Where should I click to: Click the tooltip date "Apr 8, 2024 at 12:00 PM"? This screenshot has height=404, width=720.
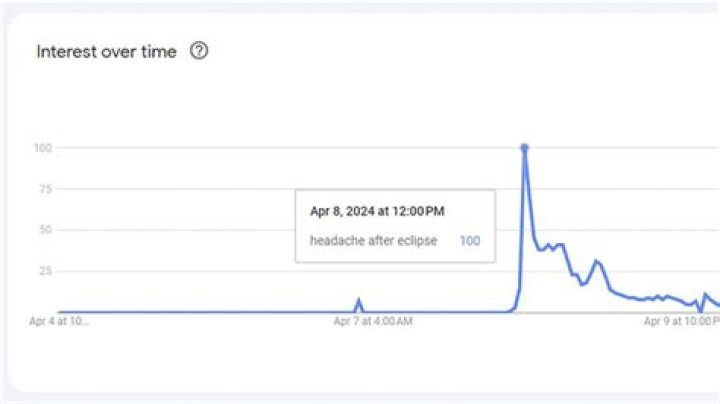(x=377, y=211)
